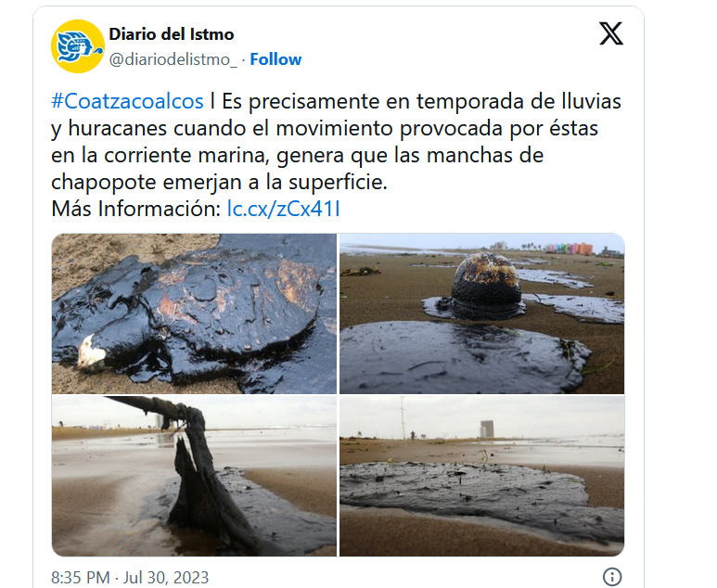
Task: Click the Diario del Istmo profile avatar
Action: tap(77, 46)
